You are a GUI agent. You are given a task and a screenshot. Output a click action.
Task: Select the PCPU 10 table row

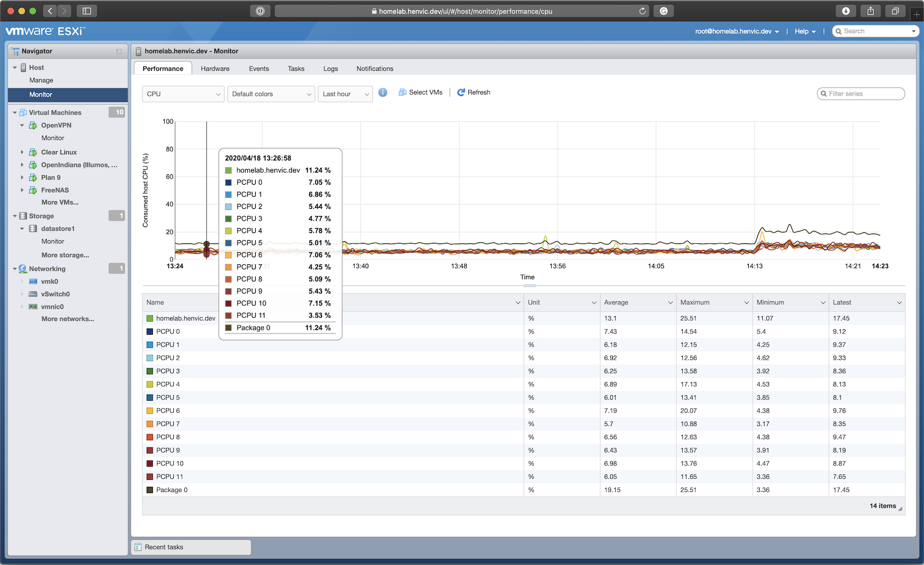(x=523, y=463)
